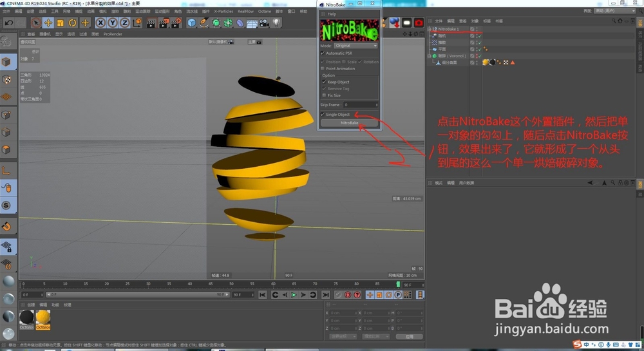Viewport: 644px width, 351px height.
Task: Add a Light bulb object
Action: click(276, 23)
